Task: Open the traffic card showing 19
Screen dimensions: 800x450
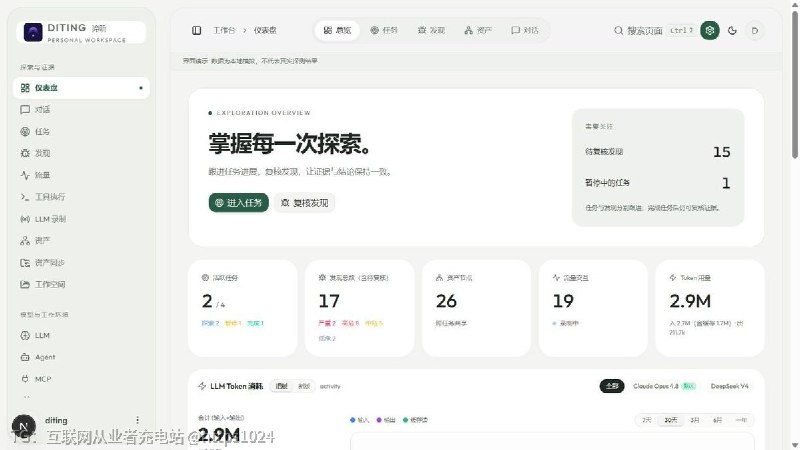Action: click(593, 308)
